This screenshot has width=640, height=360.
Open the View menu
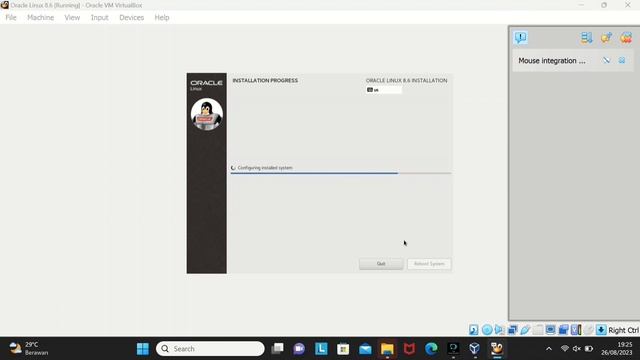(72, 18)
